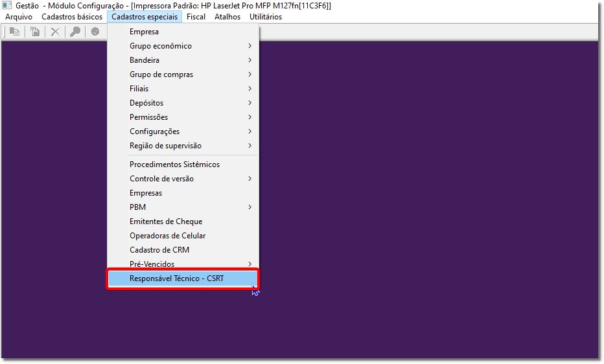This screenshot has height=364, width=604.
Task: Expand Controle de versão submenu arrow
Action: pos(250,179)
